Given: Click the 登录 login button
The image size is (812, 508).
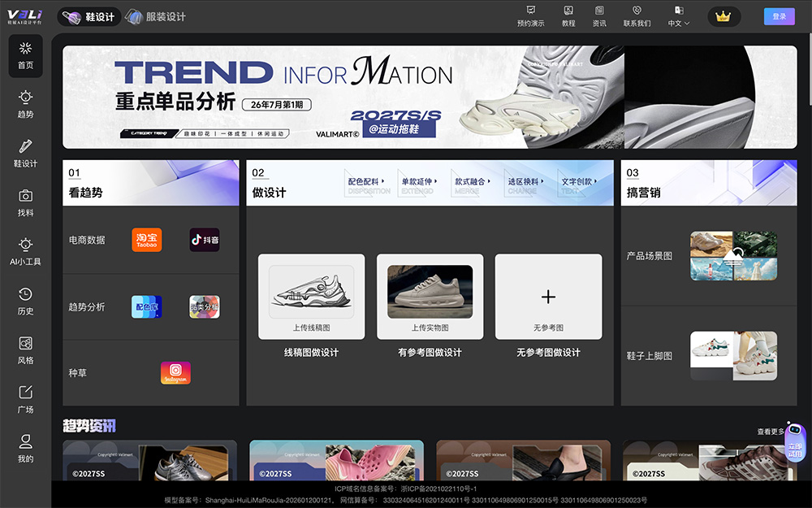Looking at the screenshot, I should [780, 16].
